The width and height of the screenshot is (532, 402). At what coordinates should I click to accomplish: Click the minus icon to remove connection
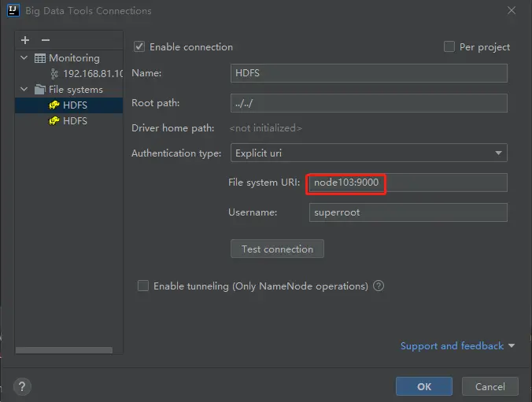46,40
